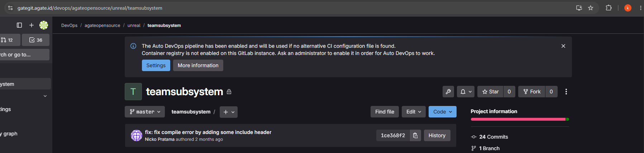This screenshot has height=153, width=644.
Task: Expand the notification bell dropdown
Action: point(466,92)
